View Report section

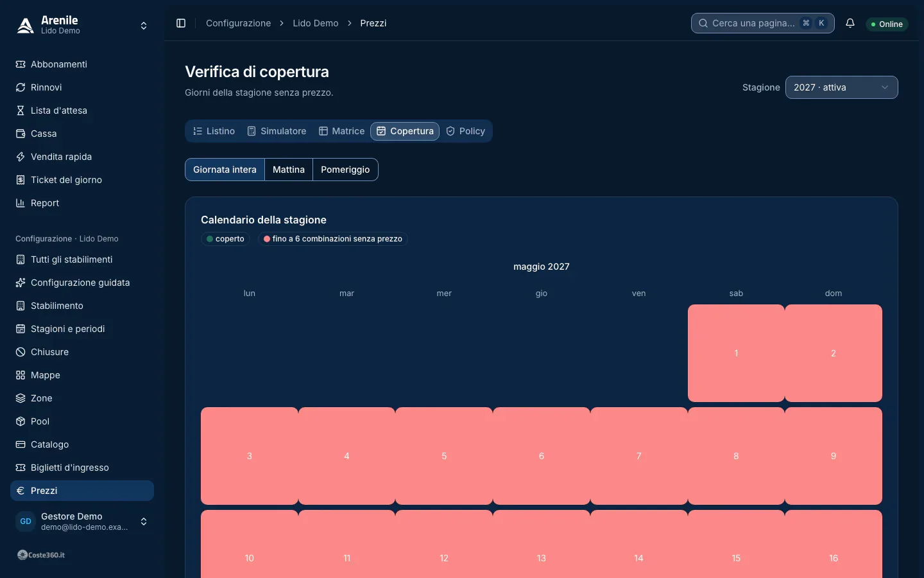pos(82,203)
